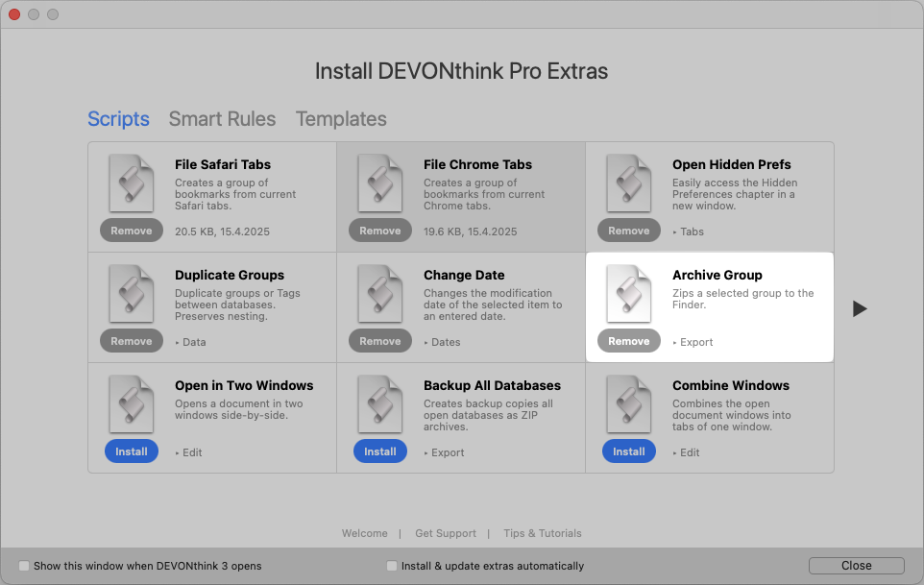Screen dimensions: 924x585
Task: Go to next page with right arrow
Action: [860, 308]
